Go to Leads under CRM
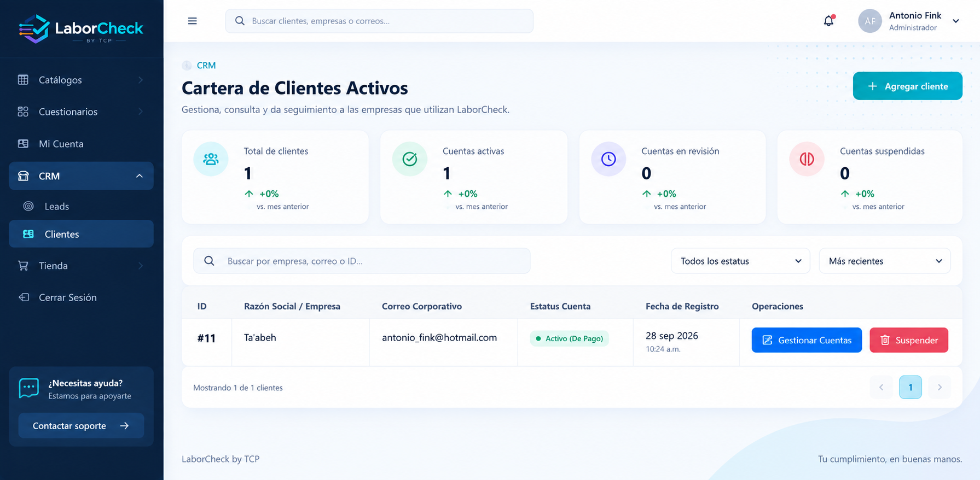 point(81,206)
